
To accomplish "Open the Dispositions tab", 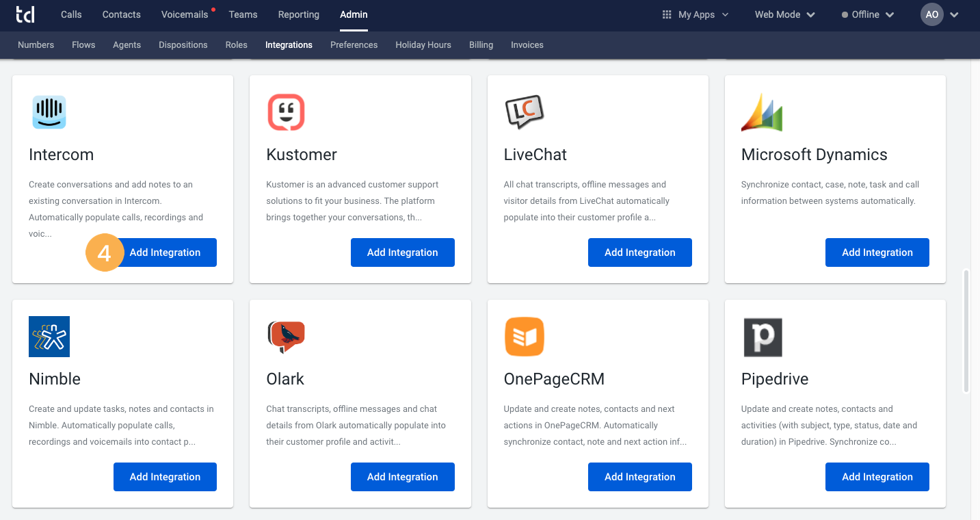I will coord(183,44).
